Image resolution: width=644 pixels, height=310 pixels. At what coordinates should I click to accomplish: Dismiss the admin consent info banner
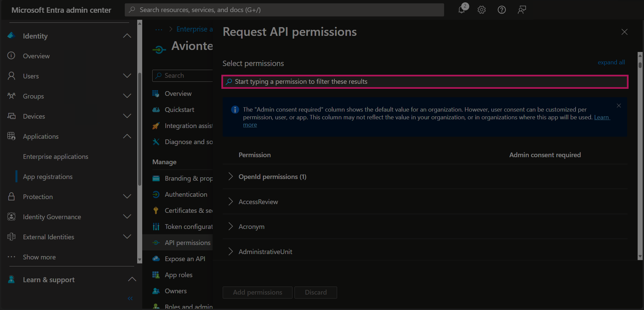[619, 106]
